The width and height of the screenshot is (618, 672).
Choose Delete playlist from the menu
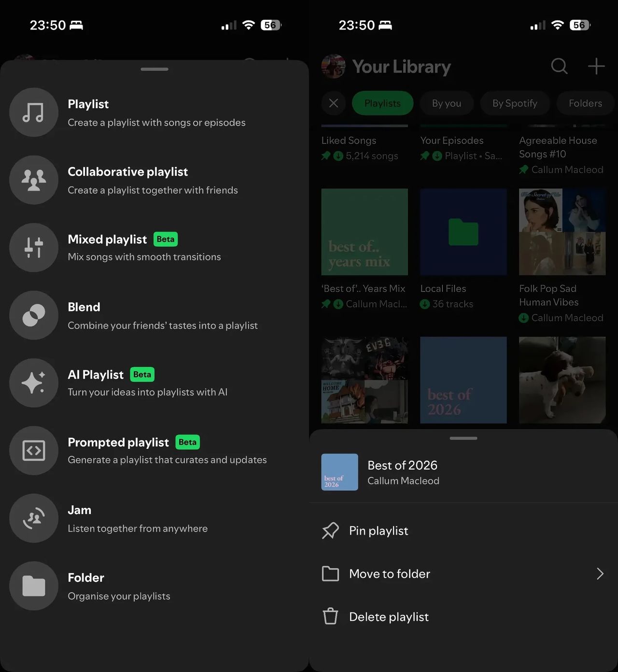(x=389, y=616)
